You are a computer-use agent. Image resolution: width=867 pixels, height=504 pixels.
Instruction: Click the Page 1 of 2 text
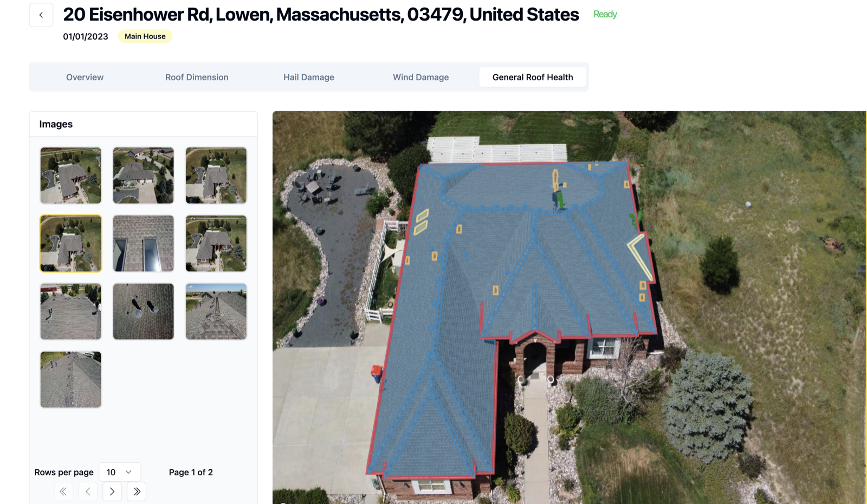point(191,472)
